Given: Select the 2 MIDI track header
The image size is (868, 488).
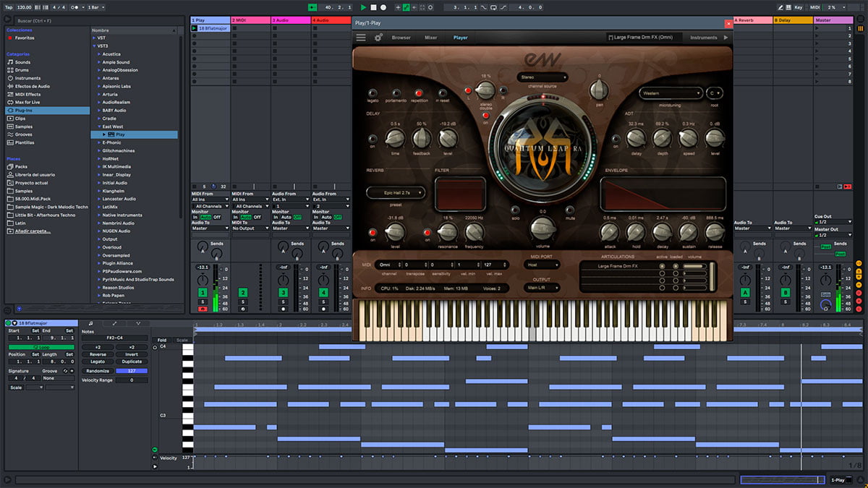Looking at the screenshot, I should [250, 20].
